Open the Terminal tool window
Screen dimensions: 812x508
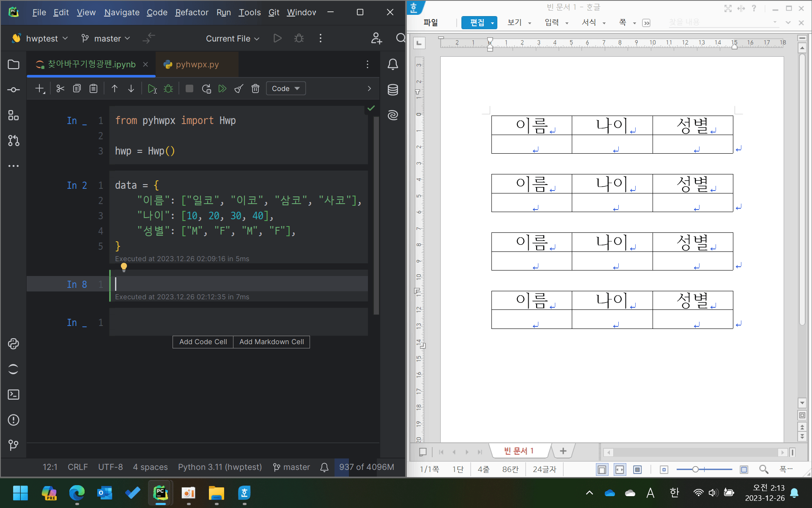14,395
